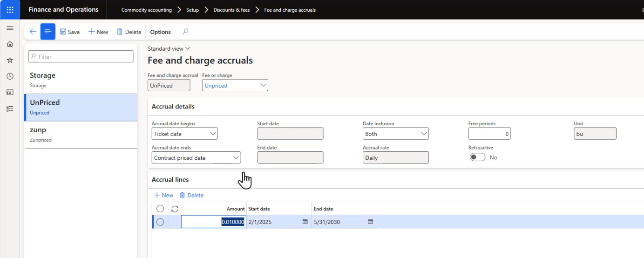This screenshot has width=644, height=258.
Task: Click the Filter box in list pane
Action: pyautogui.click(x=81, y=56)
